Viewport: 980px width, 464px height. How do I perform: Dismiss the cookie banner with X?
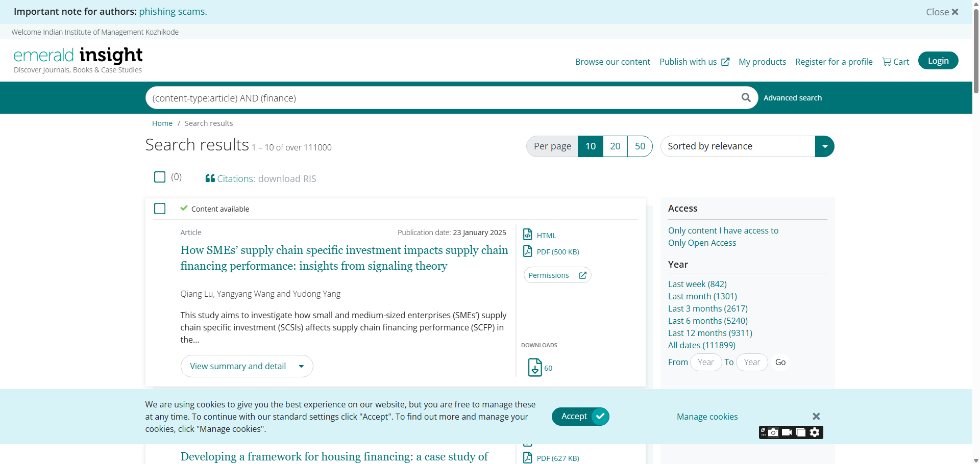[x=816, y=416]
